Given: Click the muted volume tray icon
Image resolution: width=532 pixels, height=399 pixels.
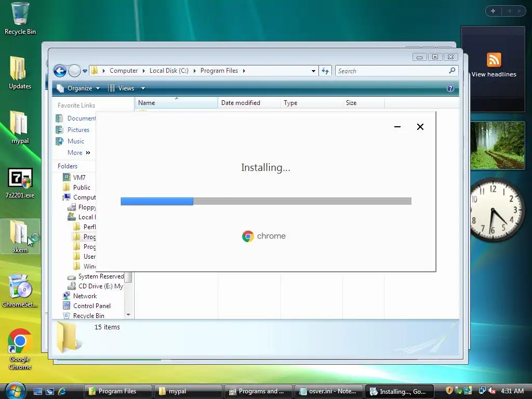Looking at the screenshot, I should point(493,391).
